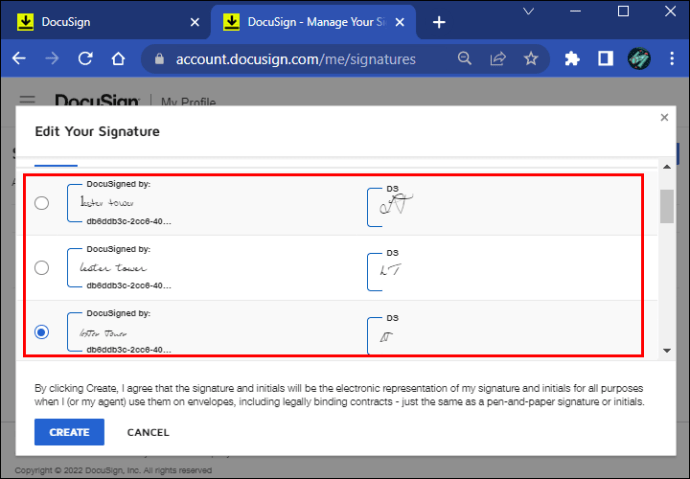Image resolution: width=690 pixels, height=479 pixels.
Task: Reload the DocuSign page
Action: pyautogui.click(x=85, y=59)
